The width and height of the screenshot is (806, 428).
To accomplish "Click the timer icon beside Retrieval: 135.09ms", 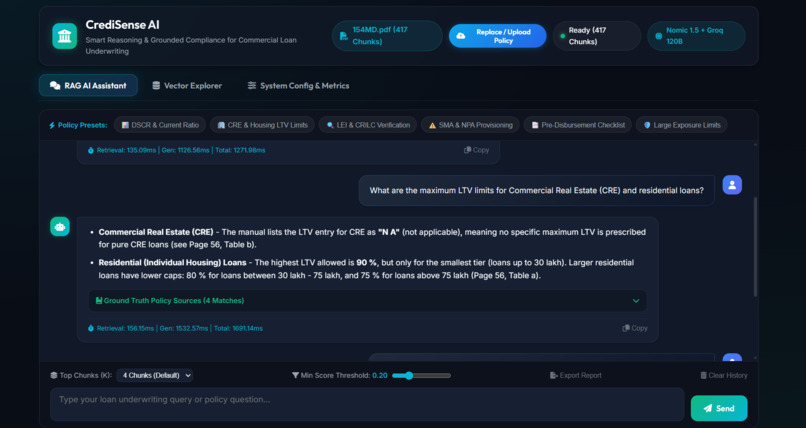I will pos(91,151).
